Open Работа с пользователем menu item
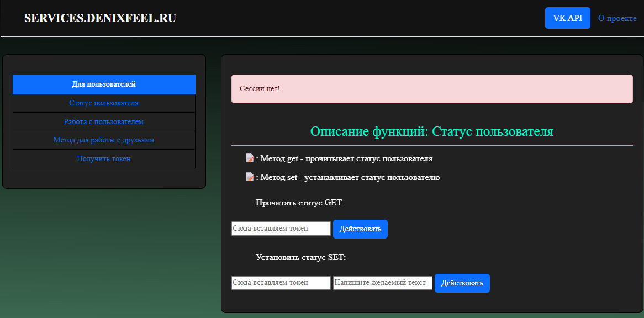Screen dimensions: 644x318 (x=104, y=122)
